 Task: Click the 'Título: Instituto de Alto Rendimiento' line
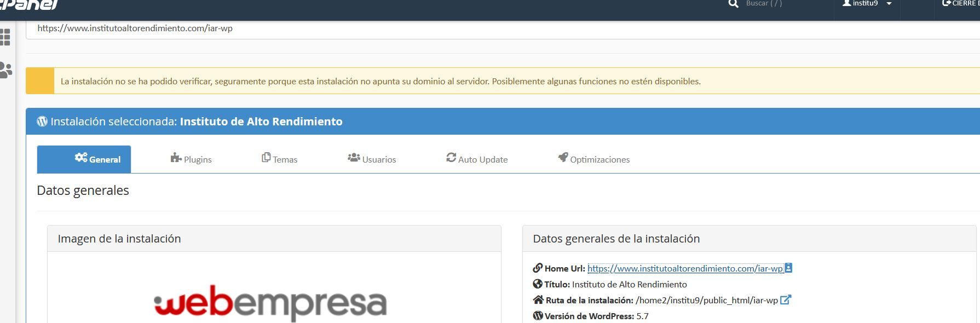pos(610,285)
